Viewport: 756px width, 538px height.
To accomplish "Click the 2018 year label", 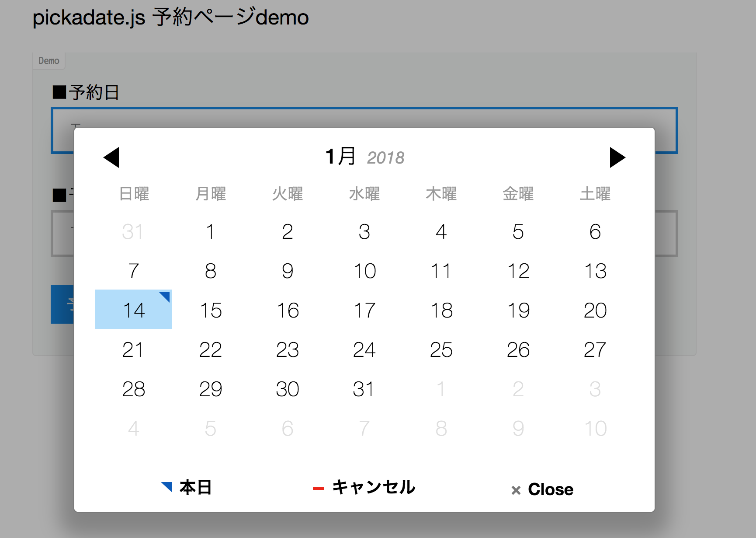I will 386,157.
